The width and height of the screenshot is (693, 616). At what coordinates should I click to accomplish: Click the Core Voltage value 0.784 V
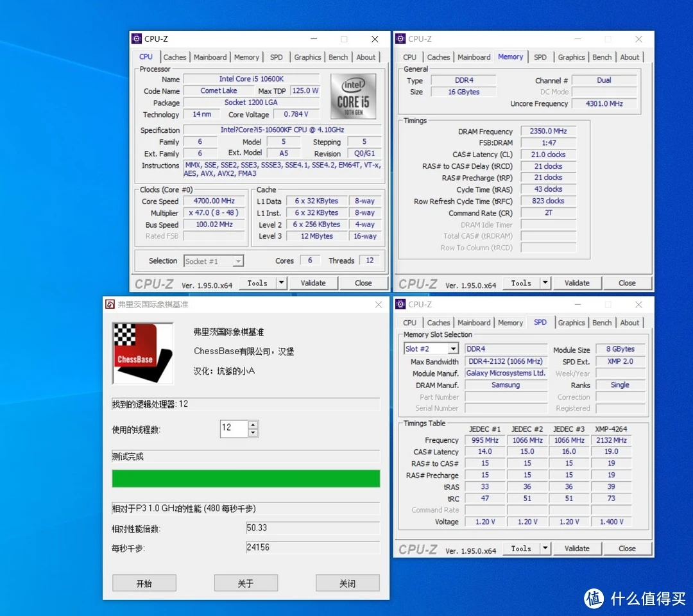[x=296, y=114]
